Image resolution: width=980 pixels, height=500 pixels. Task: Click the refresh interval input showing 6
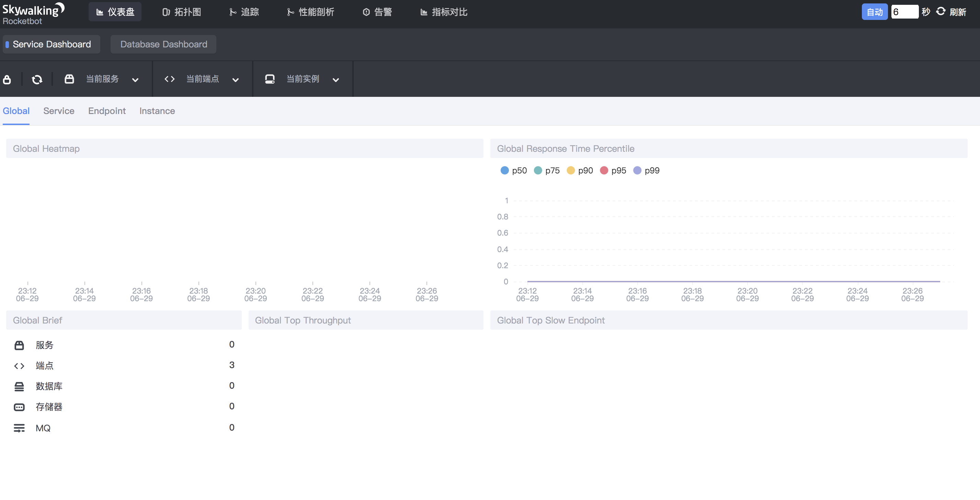coord(905,11)
